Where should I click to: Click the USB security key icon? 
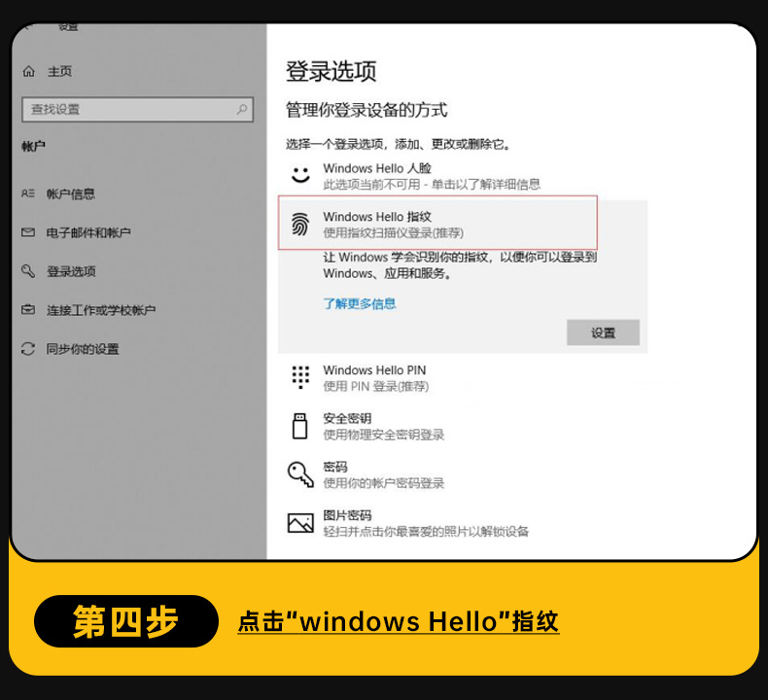point(299,426)
